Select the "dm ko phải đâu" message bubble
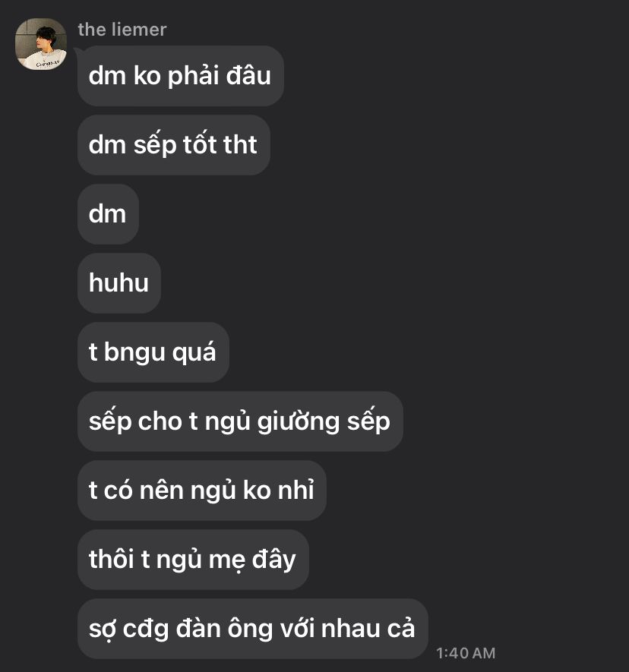629x672 pixels. pos(181,76)
